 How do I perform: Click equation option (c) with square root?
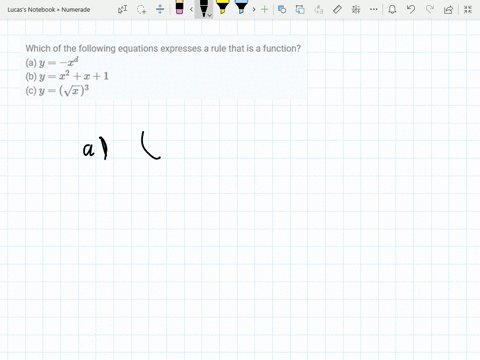57,90
